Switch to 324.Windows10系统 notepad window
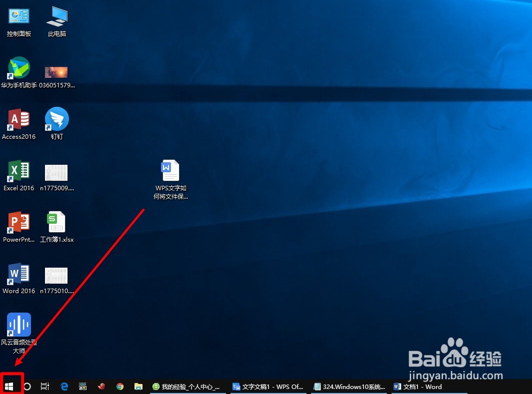532x394 pixels. point(349,387)
